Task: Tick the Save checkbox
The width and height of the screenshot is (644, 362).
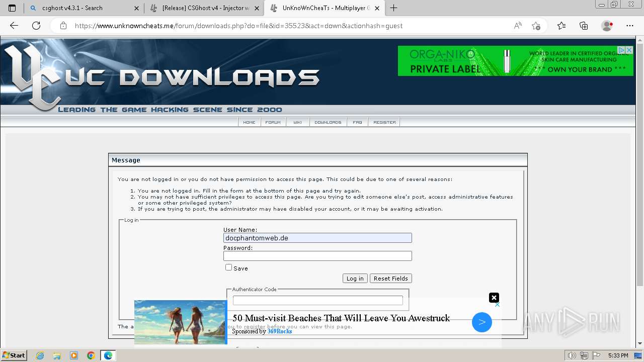Action: coord(228,267)
